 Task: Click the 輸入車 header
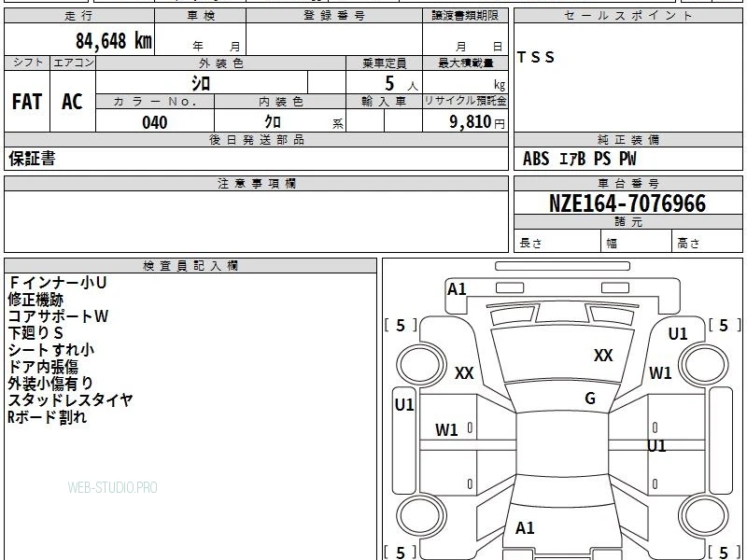[385, 102]
